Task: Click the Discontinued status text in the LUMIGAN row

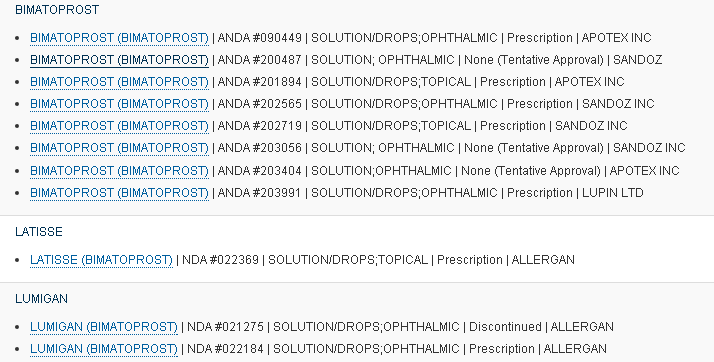Action: point(505,327)
